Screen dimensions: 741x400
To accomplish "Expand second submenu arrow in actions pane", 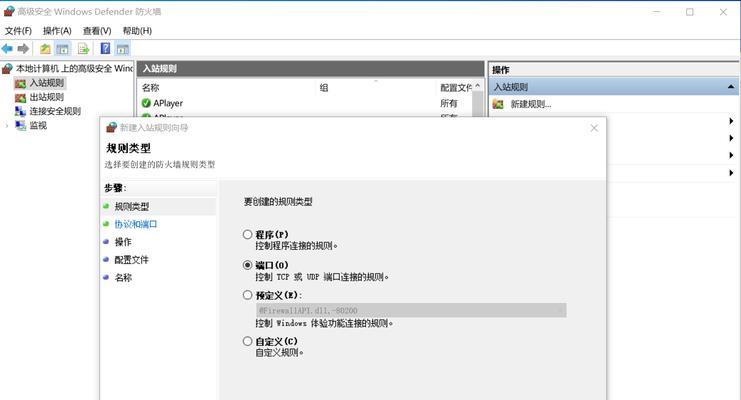I will (731, 138).
